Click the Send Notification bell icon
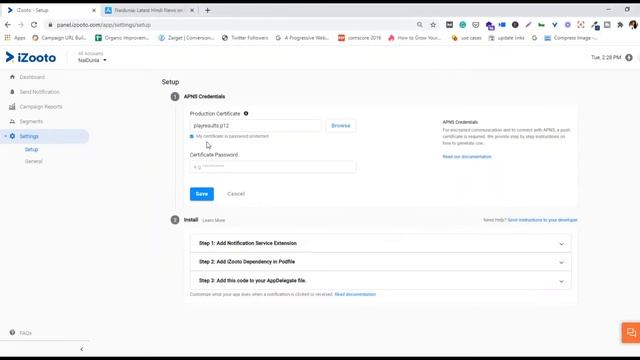This screenshot has width=640, height=360. point(12,92)
